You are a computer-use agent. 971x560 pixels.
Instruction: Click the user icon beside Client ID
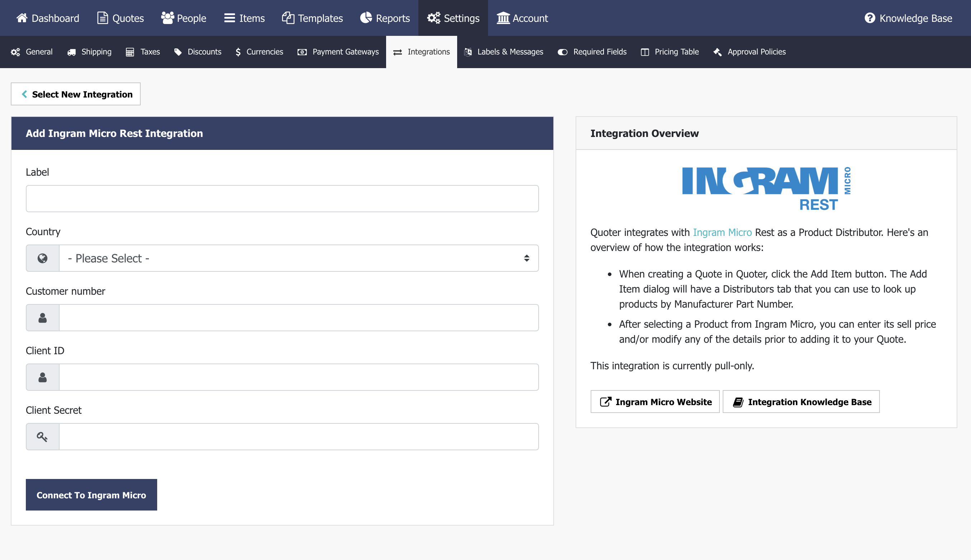42,377
